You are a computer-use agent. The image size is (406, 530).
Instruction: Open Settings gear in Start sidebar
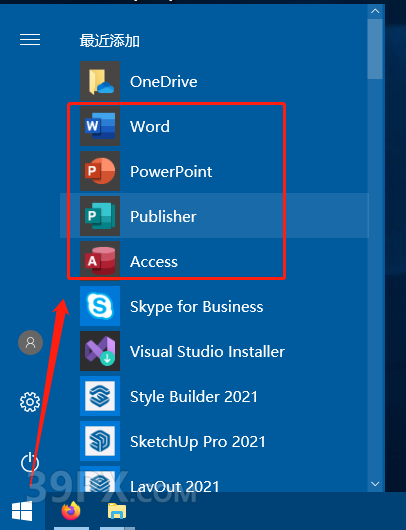coord(30,402)
